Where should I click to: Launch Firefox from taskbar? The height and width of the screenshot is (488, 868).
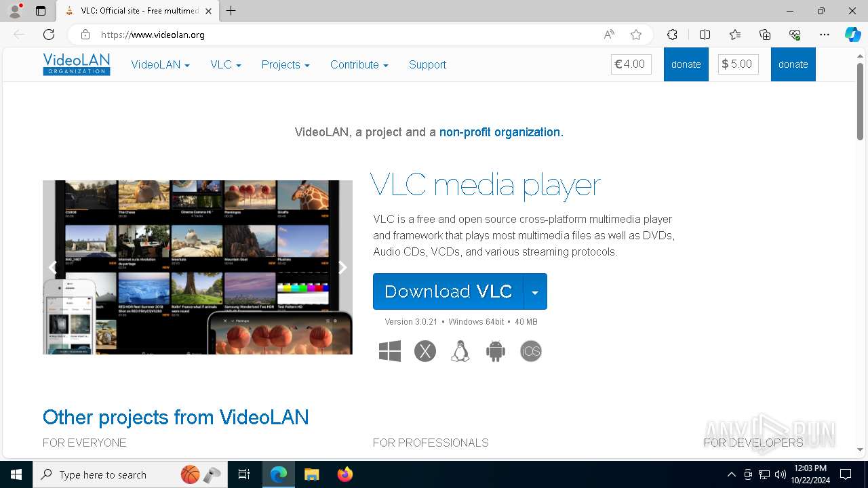345,474
